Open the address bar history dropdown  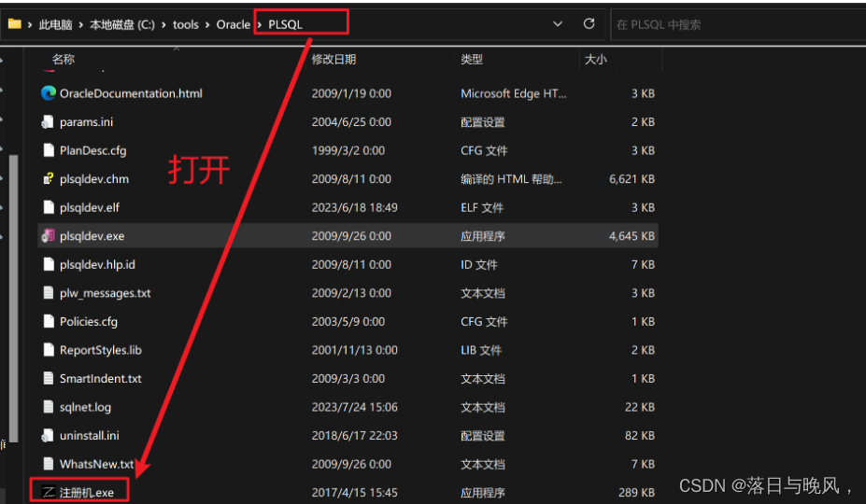pyautogui.click(x=558, y=24)
